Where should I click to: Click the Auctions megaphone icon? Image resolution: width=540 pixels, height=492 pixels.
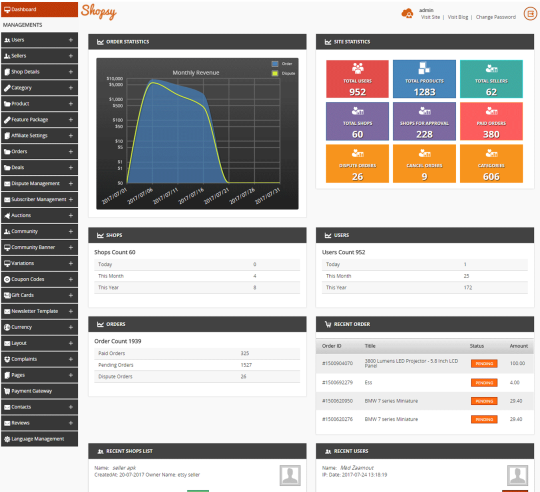tap(7, 216)
